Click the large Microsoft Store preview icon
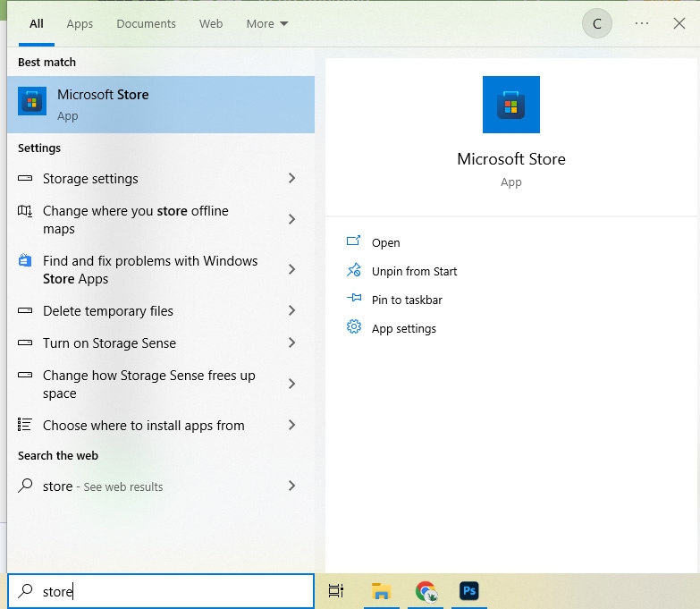The height and width of the screenshot is (609, 700). point(510,105)
